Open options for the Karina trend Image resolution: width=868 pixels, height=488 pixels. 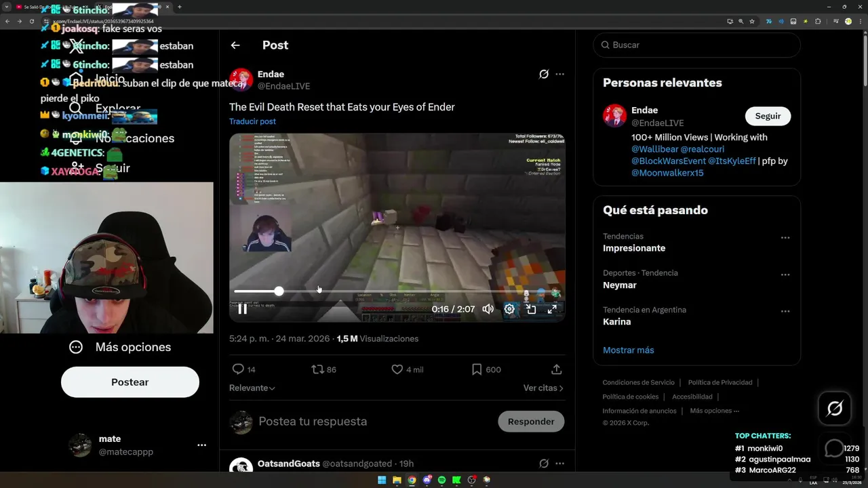(x=785, y=311)
